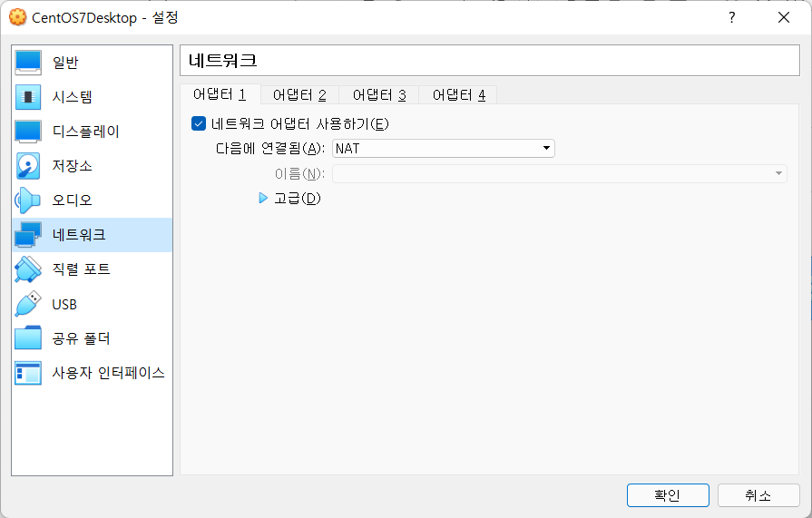812x518 pixels.
Task: Select the USB label in sidebar
Action: [64, 304]
